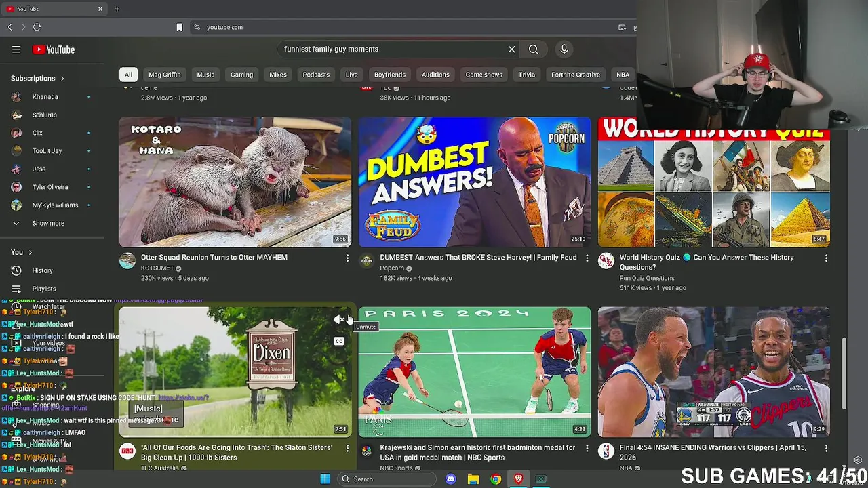868x488 pixels.
Task: Select the Podcasts filter chip
Action: [316, 75]
